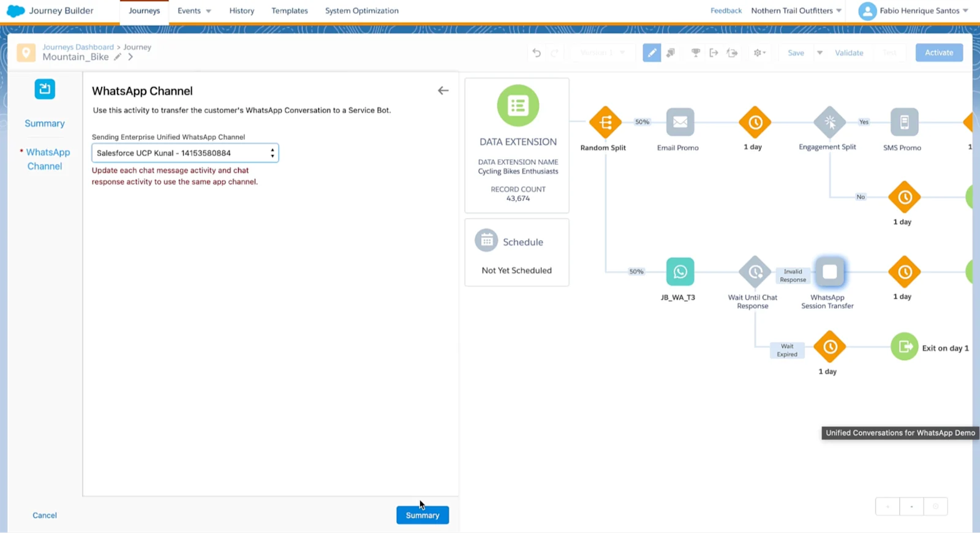Redo the last change
The width and height of the screenshot is (980, 533).
(555, 53)
